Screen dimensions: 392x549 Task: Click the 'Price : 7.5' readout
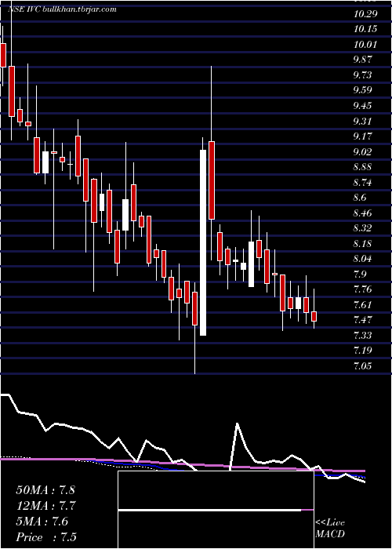(46, 537)
